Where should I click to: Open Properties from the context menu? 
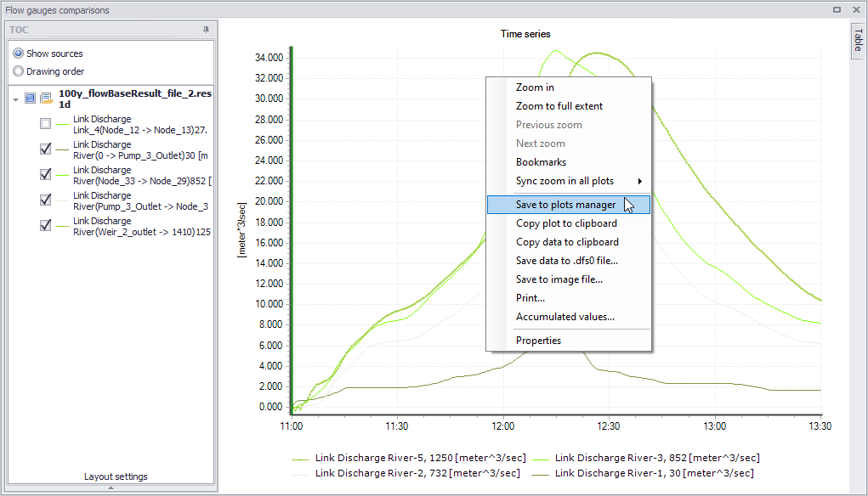click(x=569, y=341)
